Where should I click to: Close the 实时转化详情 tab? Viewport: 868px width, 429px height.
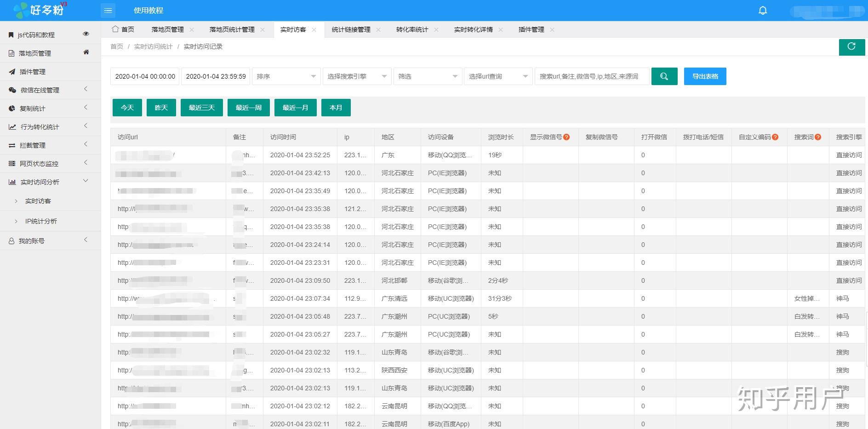point(501,29)
